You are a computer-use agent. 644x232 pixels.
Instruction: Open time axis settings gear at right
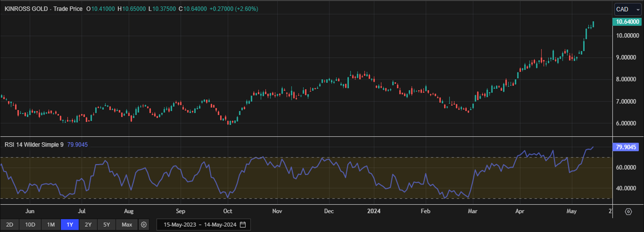point(628,211)
